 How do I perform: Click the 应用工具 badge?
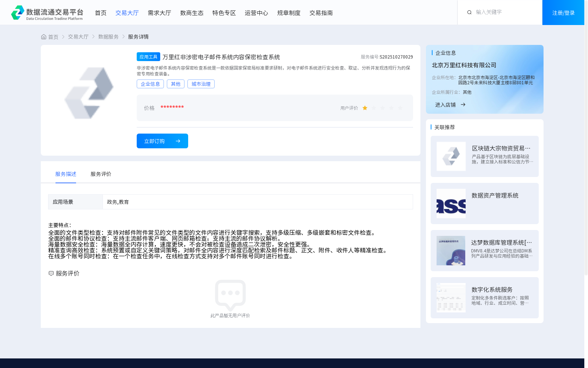pos(148,57)
